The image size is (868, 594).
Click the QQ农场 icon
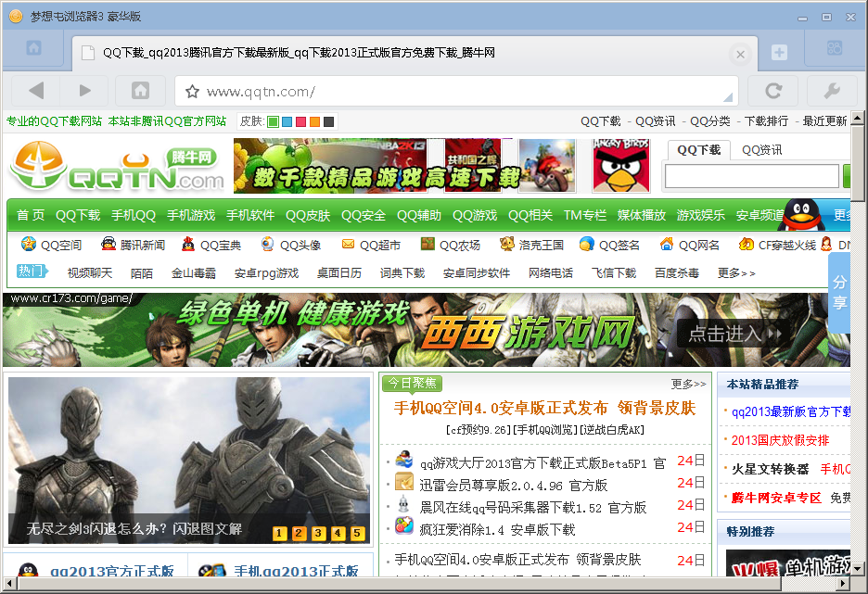(428, 244)
